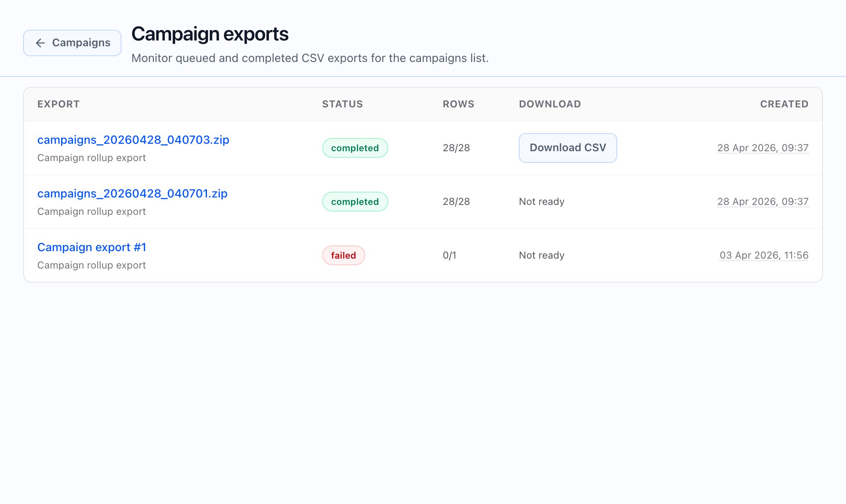Click completed badge for campaigns_20260428_040703.zip
Viewport: 846px width, 504px height.
[x=355, y=148]
